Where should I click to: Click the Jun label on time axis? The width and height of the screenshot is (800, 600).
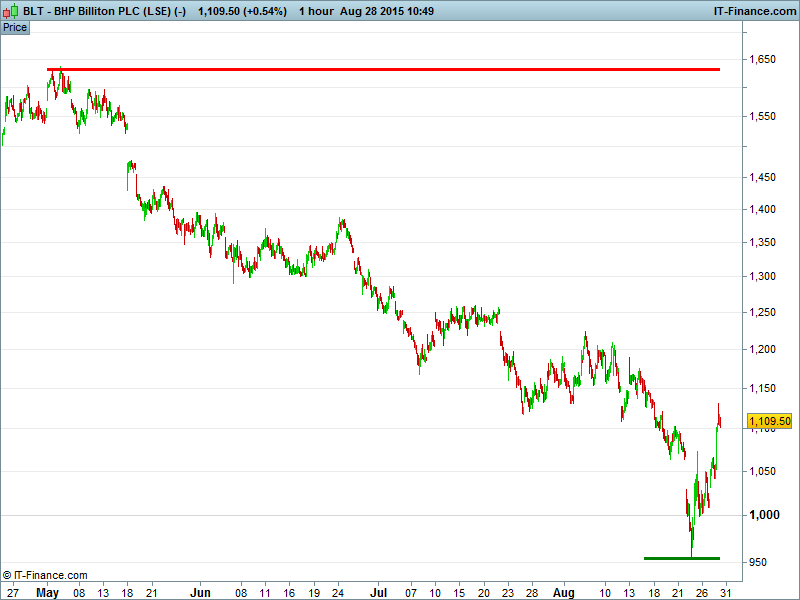point(201,592)
